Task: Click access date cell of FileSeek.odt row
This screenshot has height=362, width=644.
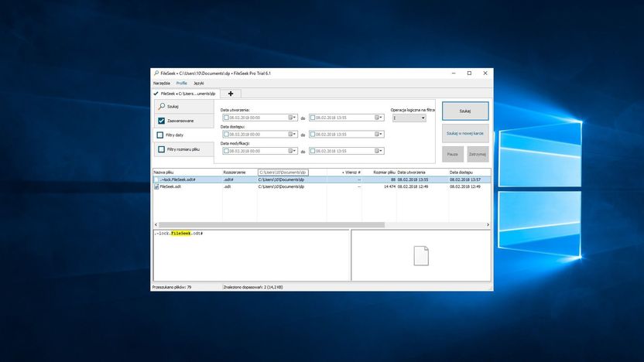Action: pyautogui.click(x=465, y=186)
